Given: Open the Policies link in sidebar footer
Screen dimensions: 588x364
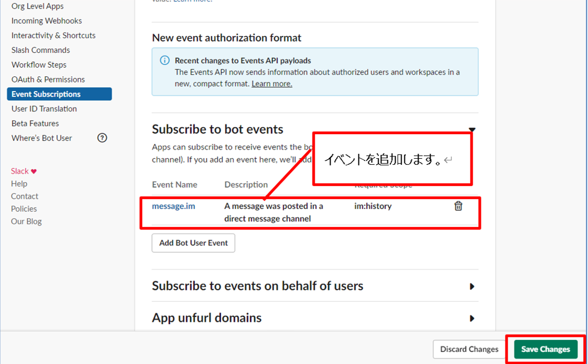Looking at the screenshot, I should pos(24,209).
